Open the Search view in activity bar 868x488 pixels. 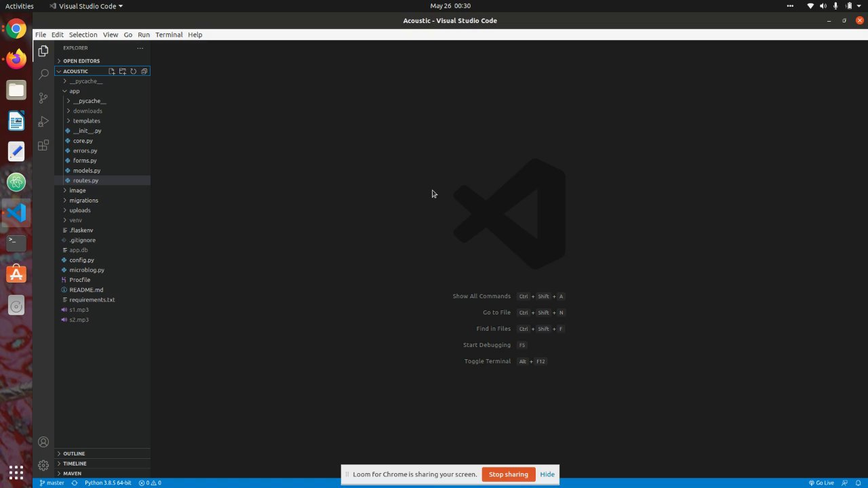coord(43,74)
